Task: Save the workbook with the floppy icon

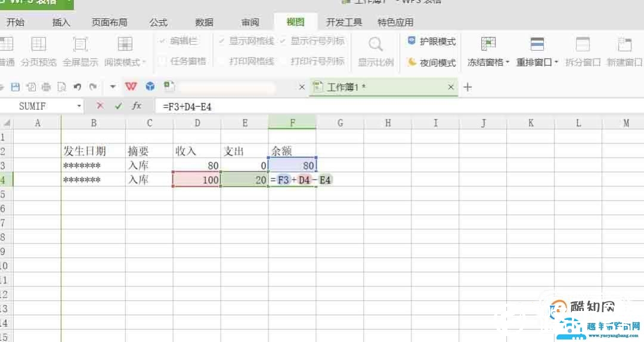Action: tap(15, 87)
